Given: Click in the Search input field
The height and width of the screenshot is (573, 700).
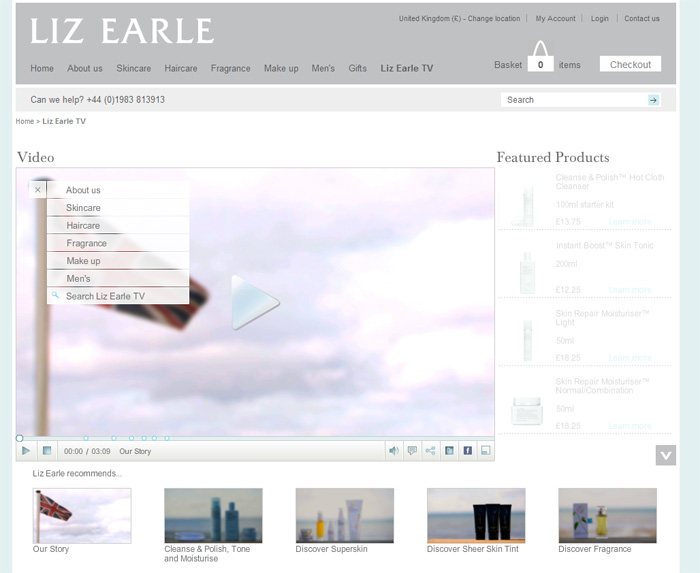Looking at the screenshot, I should click(x=574, y=100).
